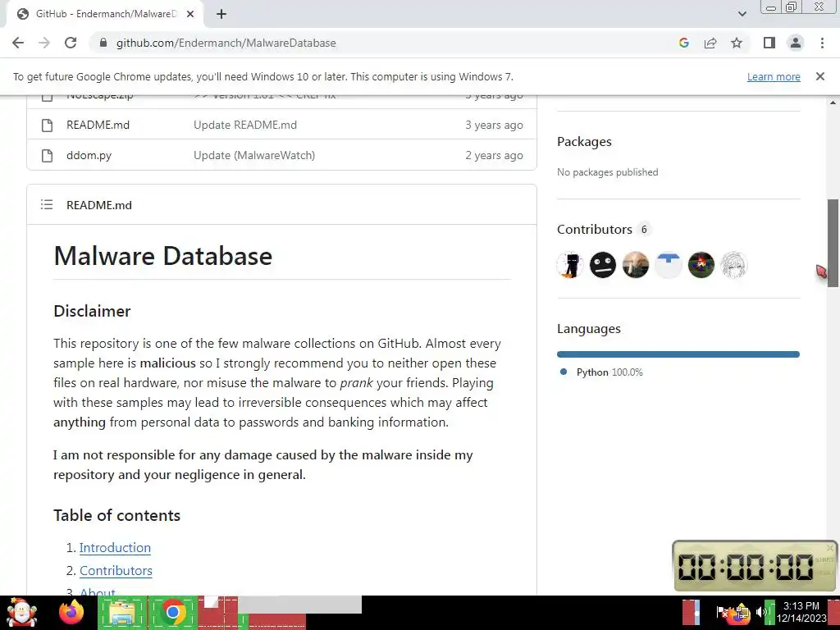Click the '3 years ago' timestamp for README.md

[x=494, y=125]
